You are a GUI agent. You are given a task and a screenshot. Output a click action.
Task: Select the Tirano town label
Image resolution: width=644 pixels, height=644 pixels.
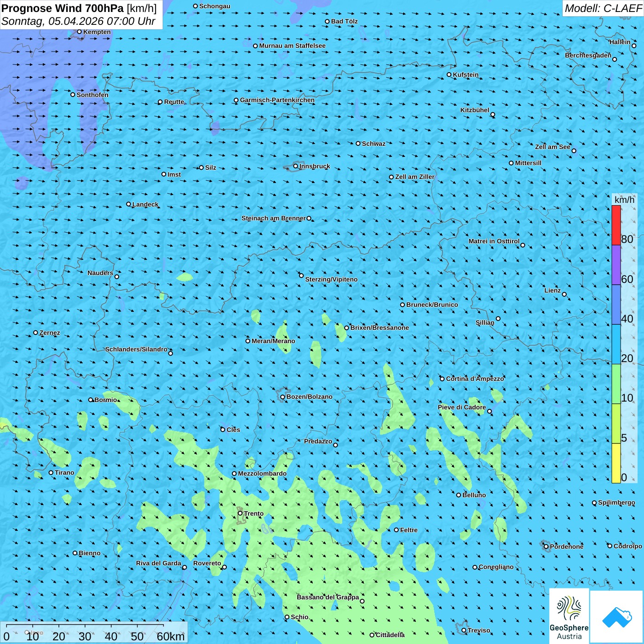pyautogui.click(x=64, y=472)
